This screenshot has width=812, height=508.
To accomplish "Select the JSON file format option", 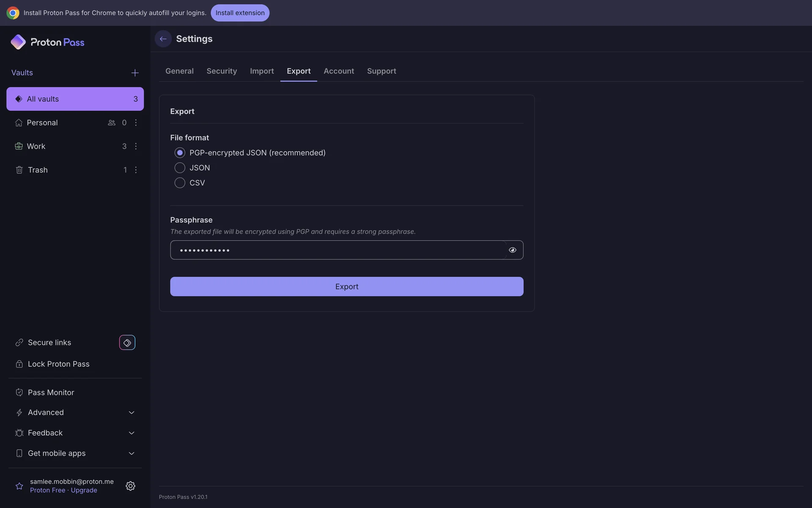I will coord(180,168).
